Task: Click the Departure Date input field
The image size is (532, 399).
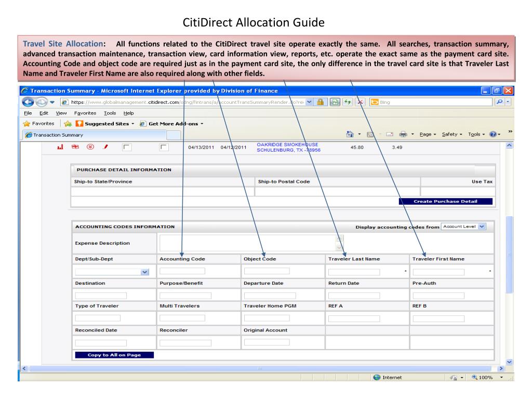Action: tap(270, 296)
